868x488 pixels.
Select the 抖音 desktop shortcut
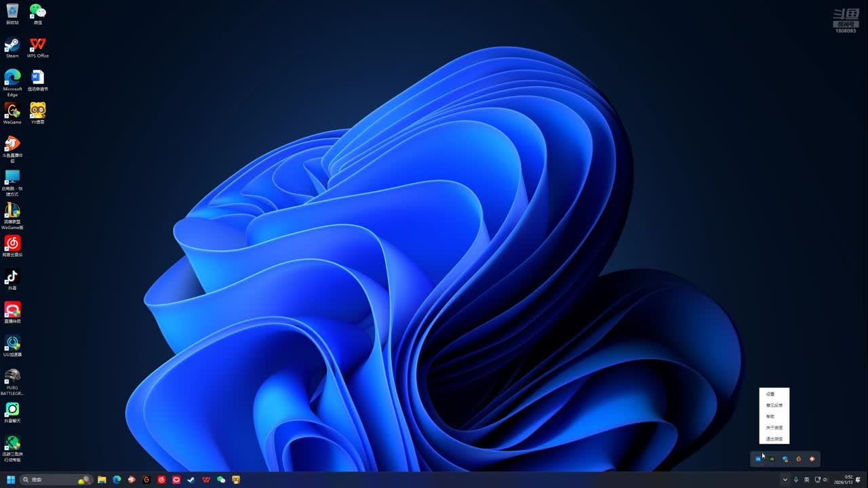(x=12, y=278)
